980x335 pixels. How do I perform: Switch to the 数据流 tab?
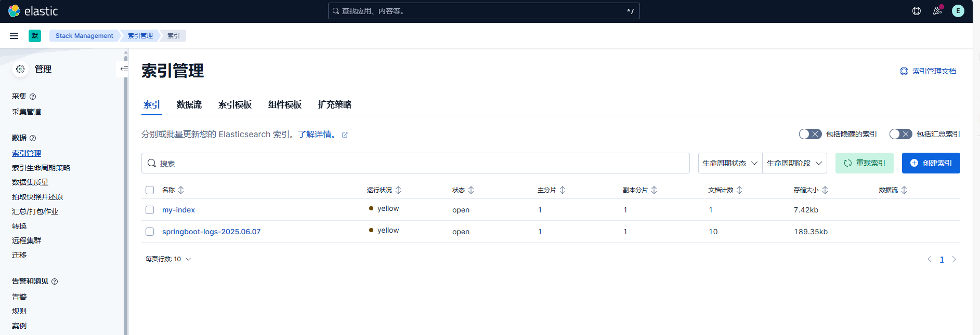(189, 104)
